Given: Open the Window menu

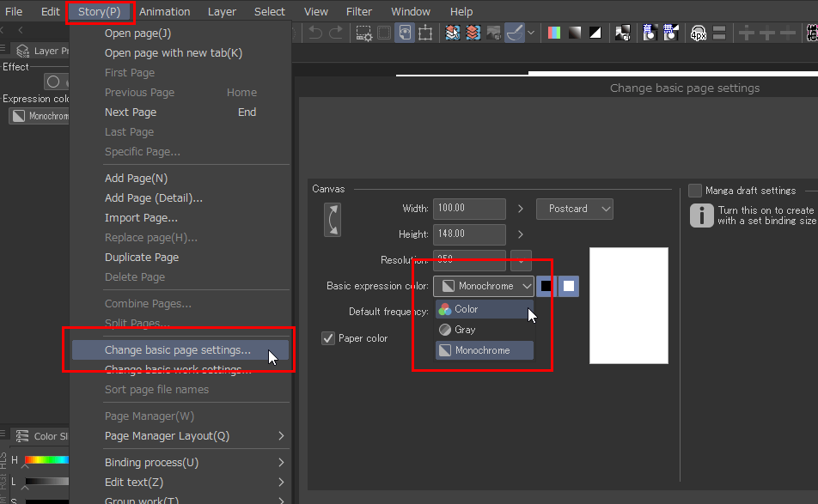Looking at the screenshot, I should click(411, 11).
